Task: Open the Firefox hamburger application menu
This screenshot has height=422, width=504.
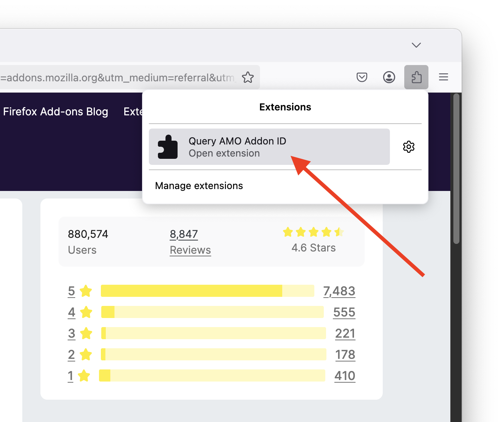Action: click(444, 77)
